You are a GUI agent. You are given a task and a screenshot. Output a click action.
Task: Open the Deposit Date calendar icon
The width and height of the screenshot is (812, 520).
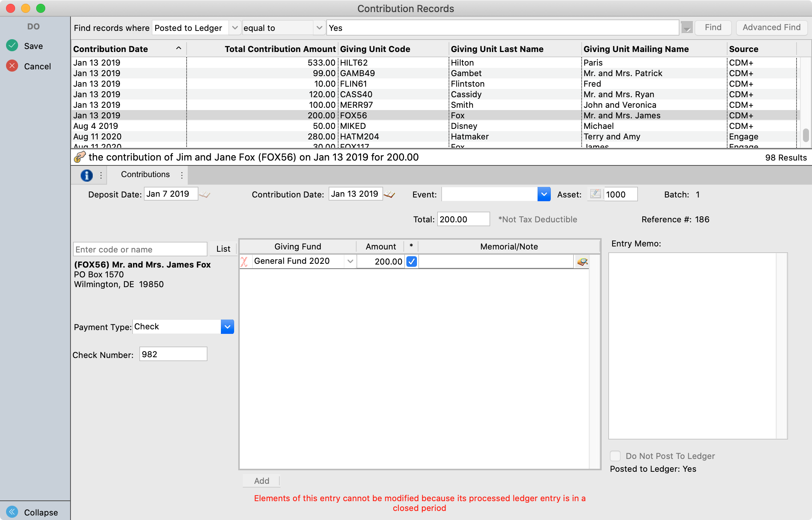pyautogui.click(x=205, y=194)
